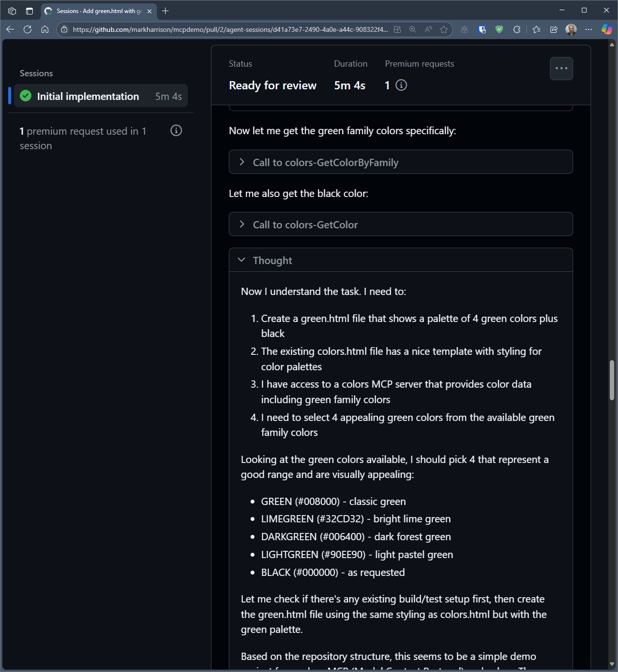This screenshot has width=618, height=672.
Task: Add this page to favorites
Action: pyautogui.click(x=444, y=29)
